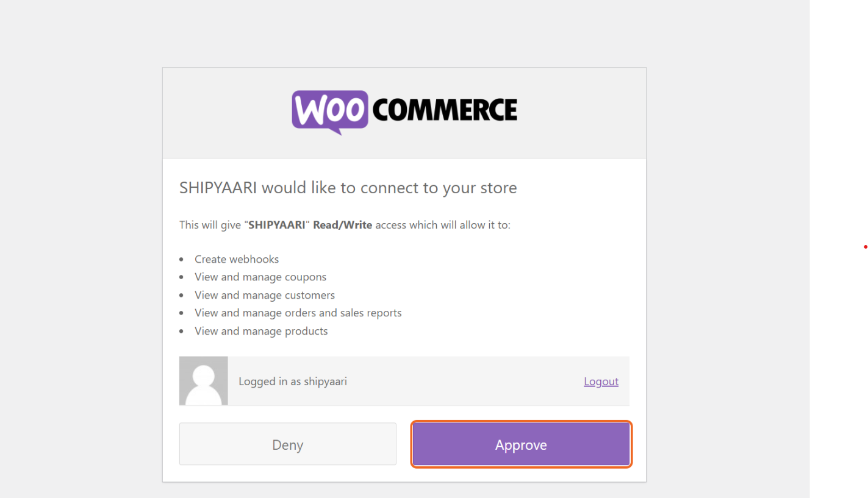Click the bold Read/Write access text
The height and width of the screenshot is (498, 868).
click(343, 225)
